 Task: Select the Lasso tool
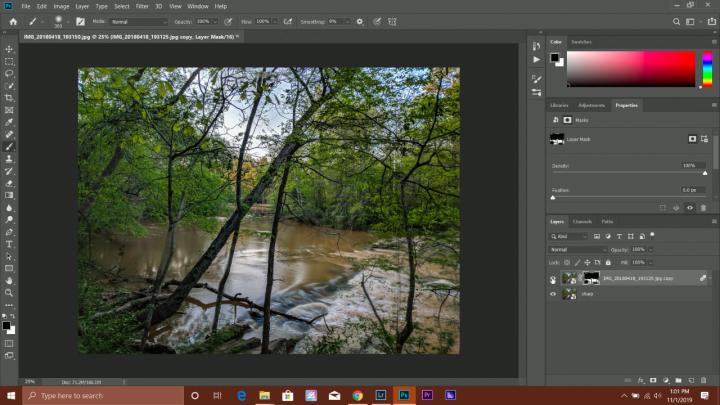tap(9, 73)
